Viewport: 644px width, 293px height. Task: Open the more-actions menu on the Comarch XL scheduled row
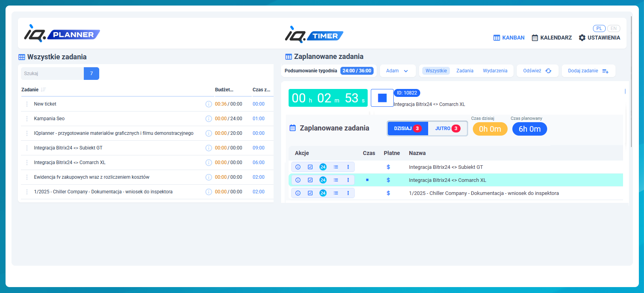coord(348,180)
